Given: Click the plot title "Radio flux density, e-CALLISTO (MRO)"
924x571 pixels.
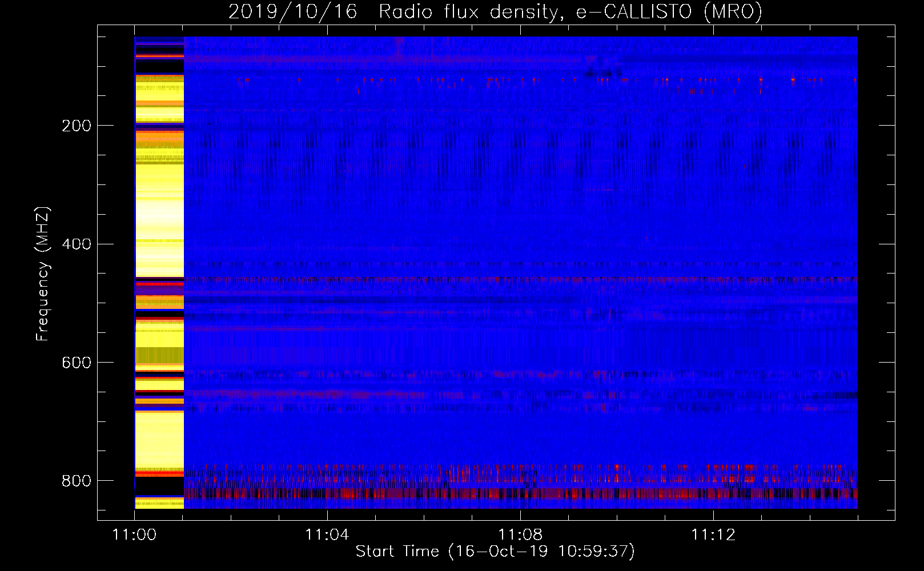Looking at the screenshot, I should coord(571,11).
